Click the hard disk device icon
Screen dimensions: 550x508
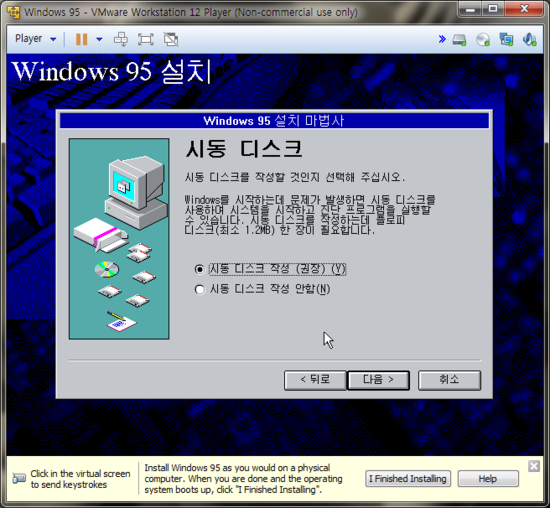click(459, 39)
